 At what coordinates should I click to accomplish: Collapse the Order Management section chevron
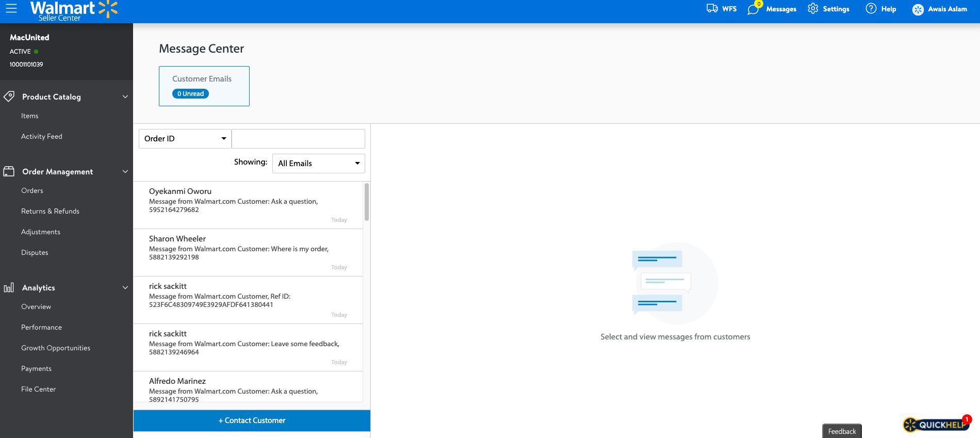click(125, 171)
